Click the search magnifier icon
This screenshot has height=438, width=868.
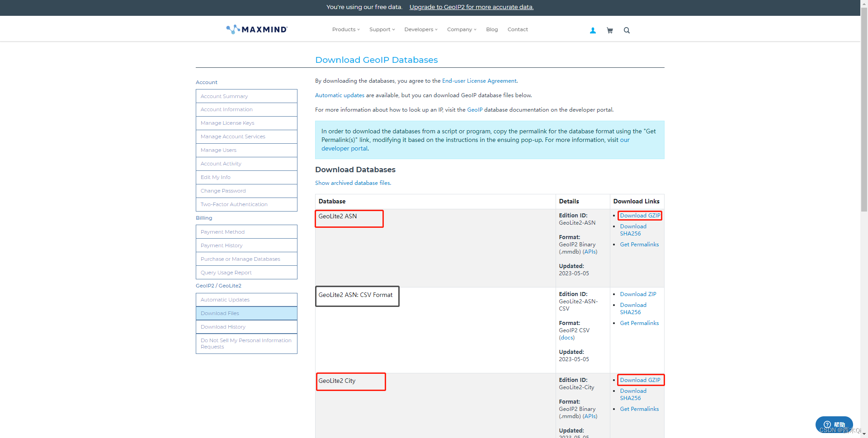(627, 30)
